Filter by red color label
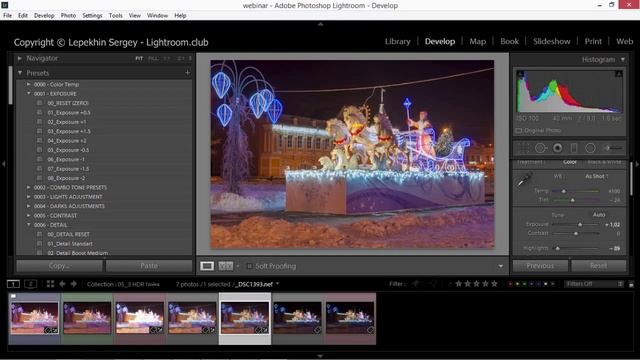Screen dimensions: 640x360 tap(510, 284)
